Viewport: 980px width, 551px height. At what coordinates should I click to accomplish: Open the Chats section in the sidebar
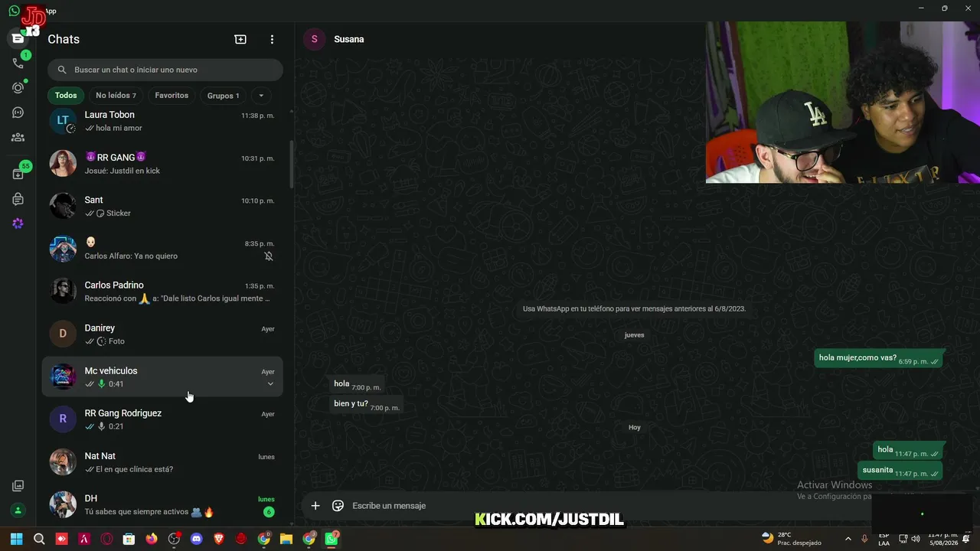click(x=18, y=38)
